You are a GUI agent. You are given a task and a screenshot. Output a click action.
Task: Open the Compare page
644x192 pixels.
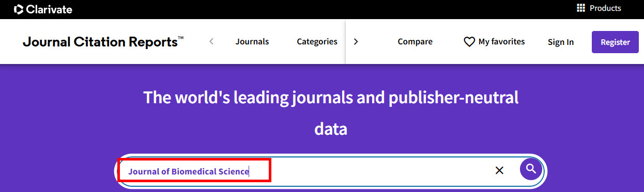(415, 42)
